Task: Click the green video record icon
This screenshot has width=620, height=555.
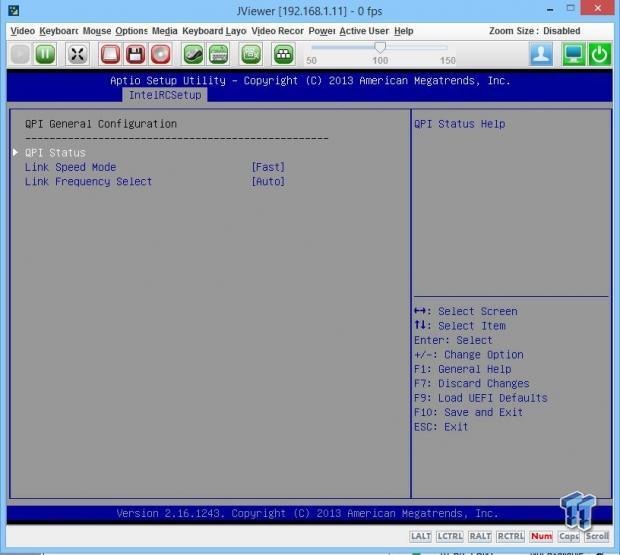Action: [x=251, y=54]
